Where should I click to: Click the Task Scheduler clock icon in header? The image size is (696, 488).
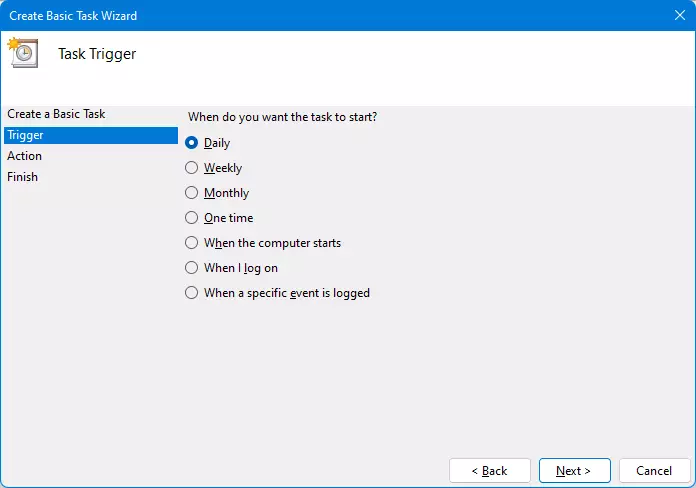point(22,53)
